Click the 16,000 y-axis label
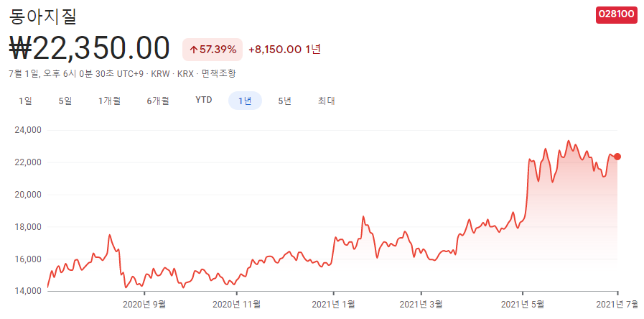This screenshot has height=319, width=644. (x=28, y=259)
